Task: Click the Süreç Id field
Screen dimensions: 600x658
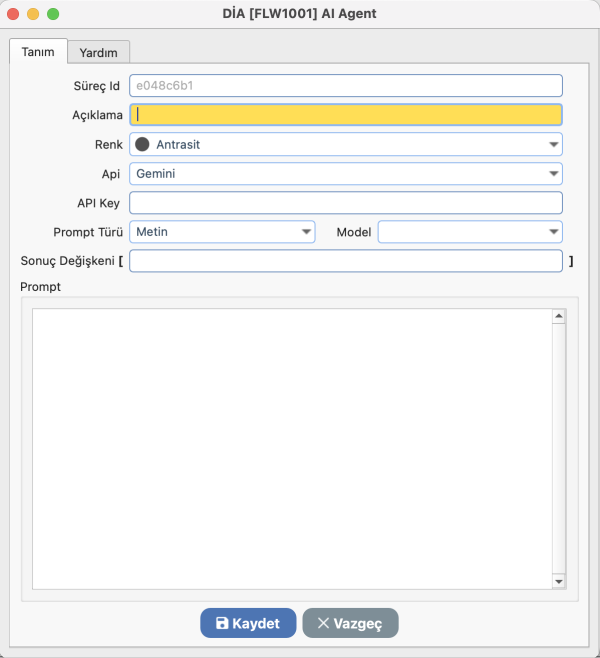Action: click(x=345, y=86)
